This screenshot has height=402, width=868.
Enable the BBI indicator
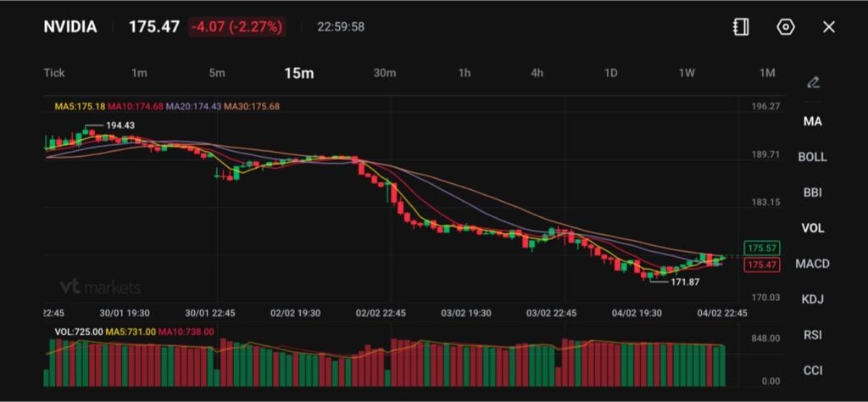(812, 193)
